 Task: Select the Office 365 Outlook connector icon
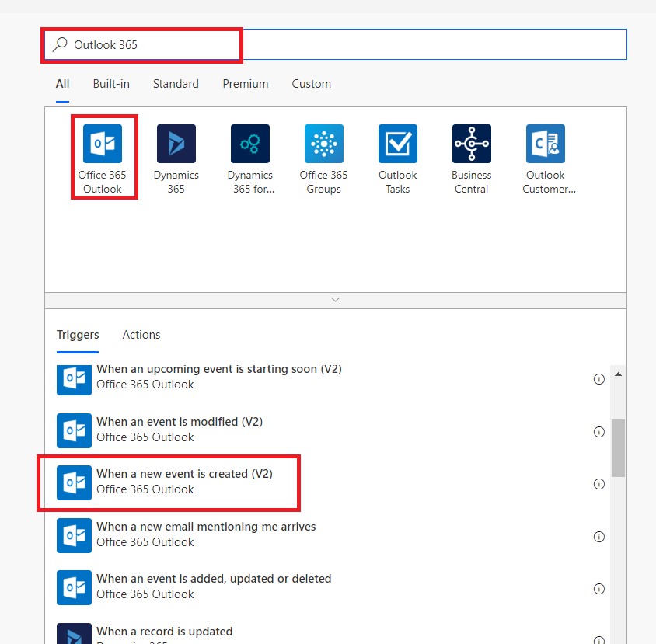tap(103, 144)
